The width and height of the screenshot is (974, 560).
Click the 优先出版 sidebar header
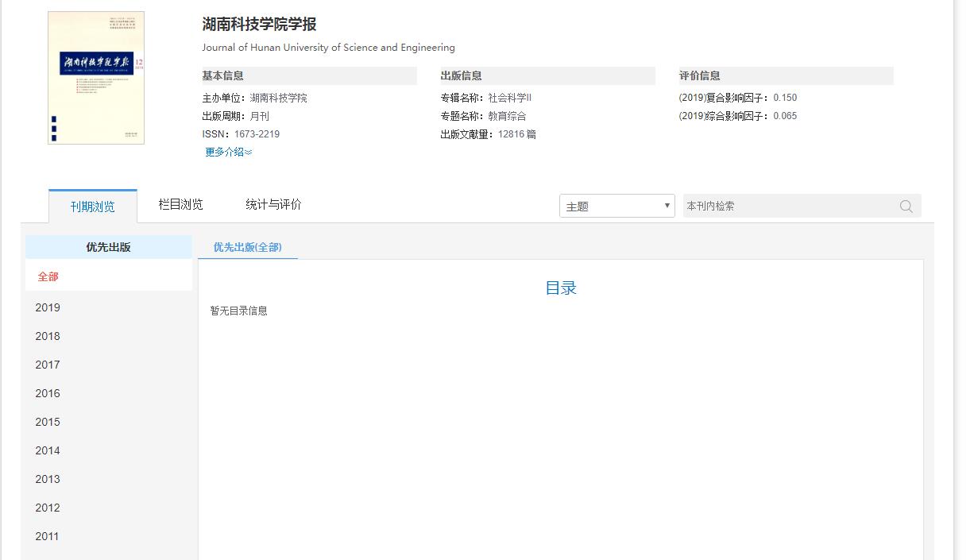pos(108,248)
